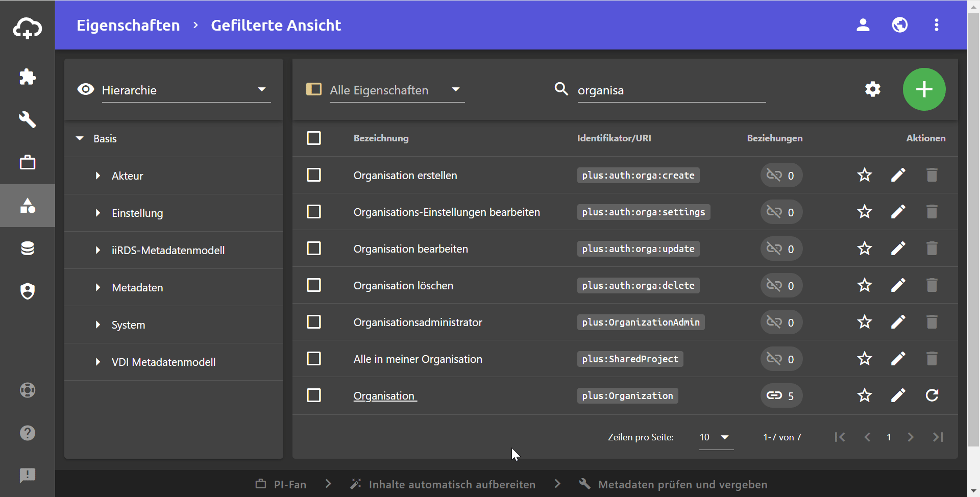Delete Organisation löschen with trash icon
Image resolution: width=980 pixels, height=497 pixels.
point(932,285)
